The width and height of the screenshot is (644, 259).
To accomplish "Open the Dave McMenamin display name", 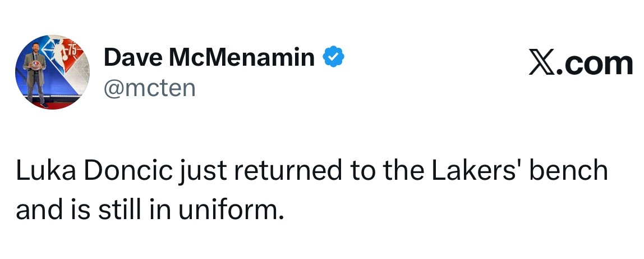I will [209, 57].
